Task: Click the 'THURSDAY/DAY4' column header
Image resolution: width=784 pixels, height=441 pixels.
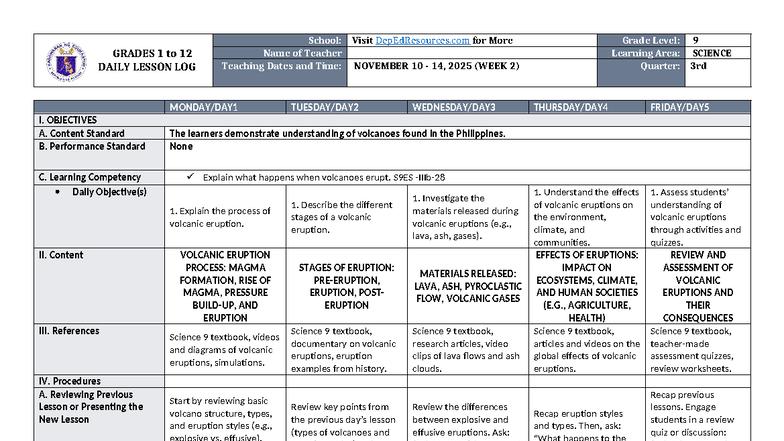Action: tap(587, 107)
